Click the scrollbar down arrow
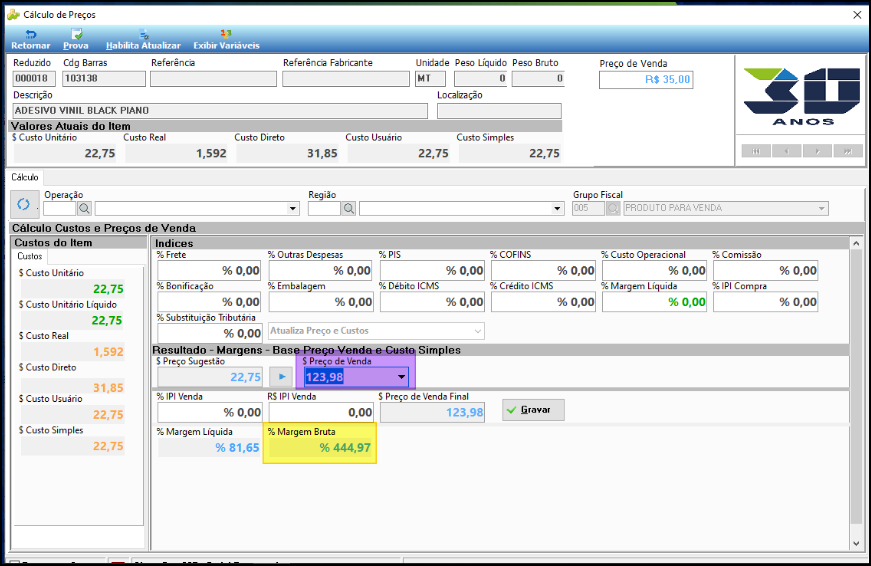 [856, 543]
